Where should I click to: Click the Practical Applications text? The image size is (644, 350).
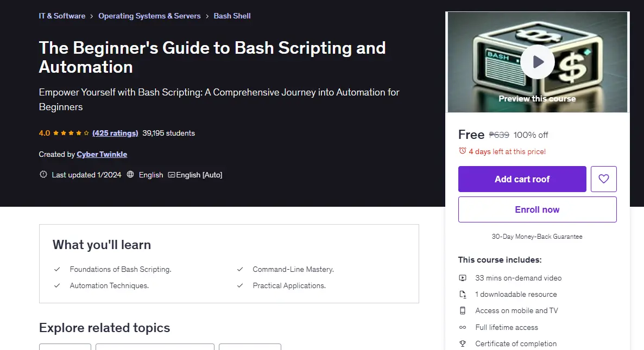[x=289, y=285]
